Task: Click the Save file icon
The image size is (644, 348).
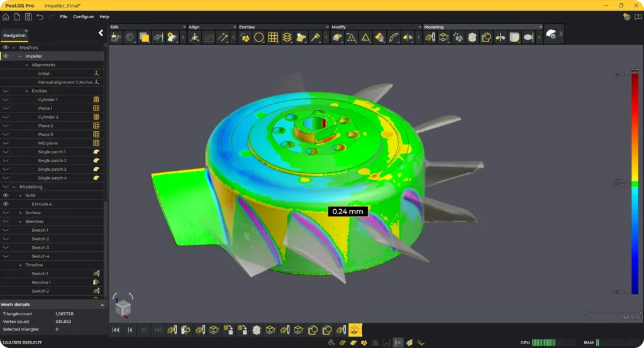Action: point(28,16)
